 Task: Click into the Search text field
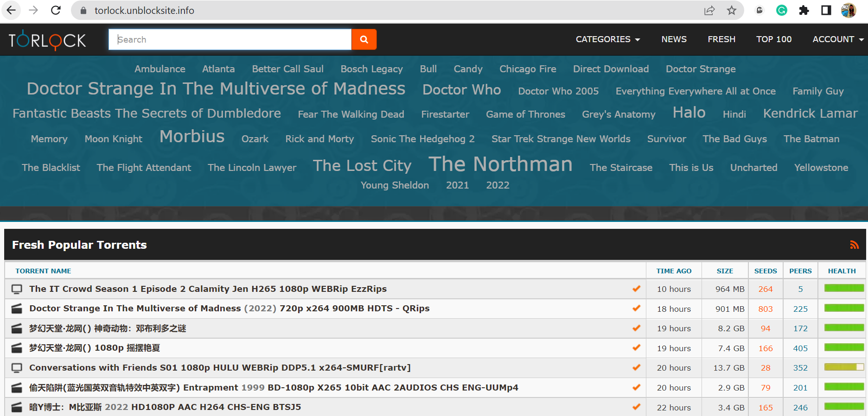coord(230,39)
